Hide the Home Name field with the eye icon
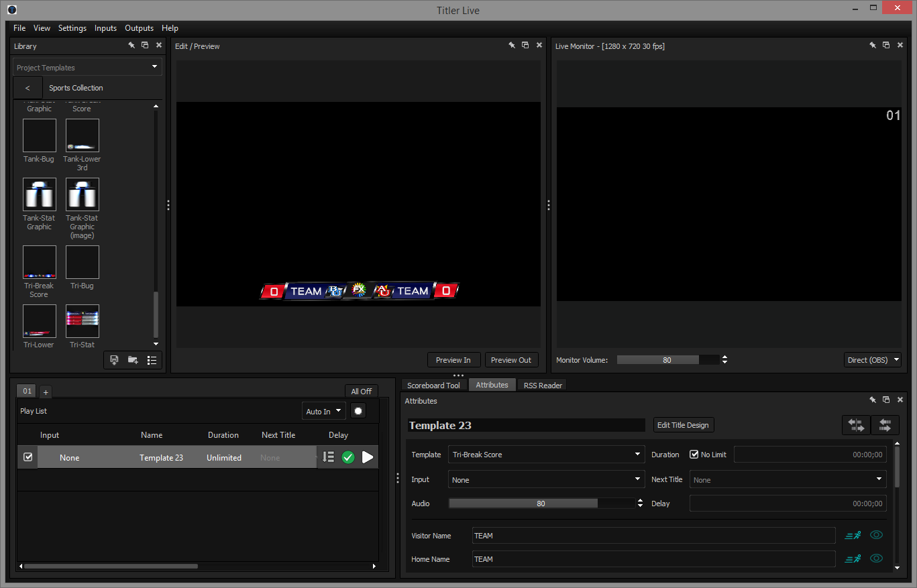This screenshot has width=917, height=588. pyautogui.click(x=876, y=558)
